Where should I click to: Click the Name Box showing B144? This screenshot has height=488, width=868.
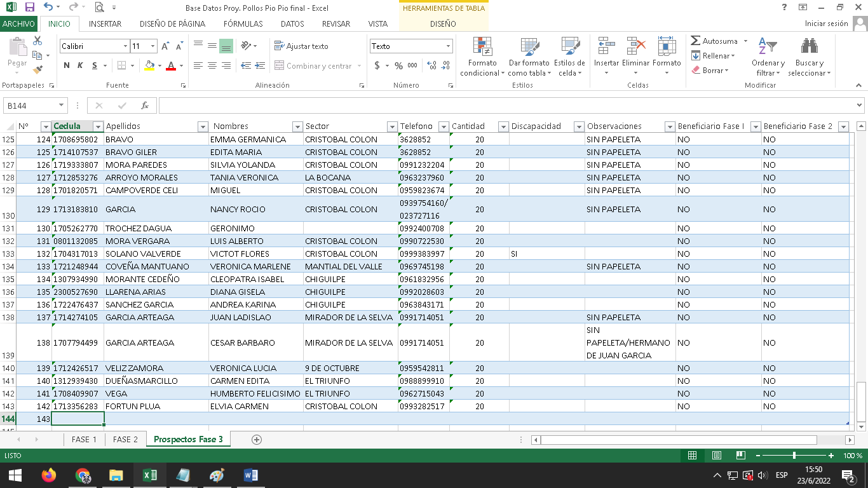coord(31,105)
